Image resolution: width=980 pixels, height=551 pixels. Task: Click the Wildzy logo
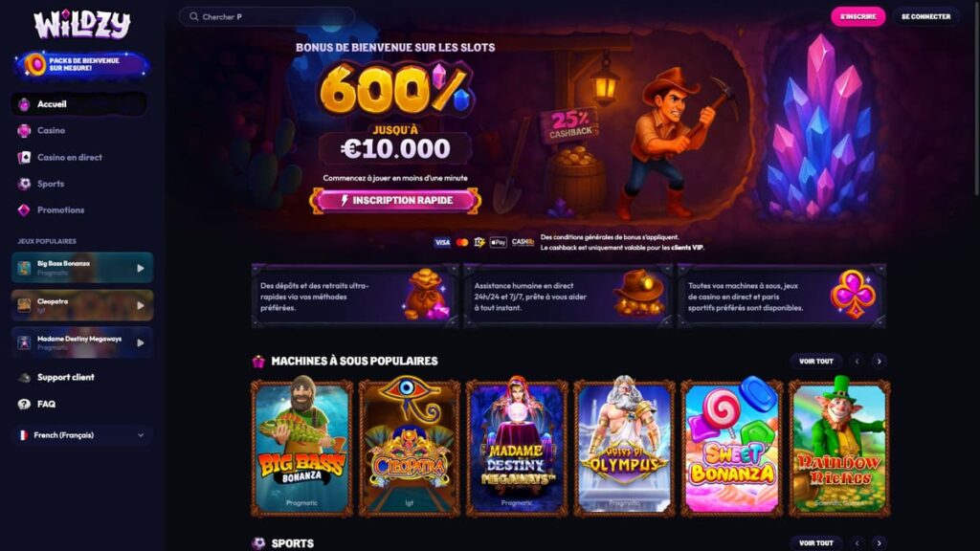pyautogui.click(x=82, y=24)
